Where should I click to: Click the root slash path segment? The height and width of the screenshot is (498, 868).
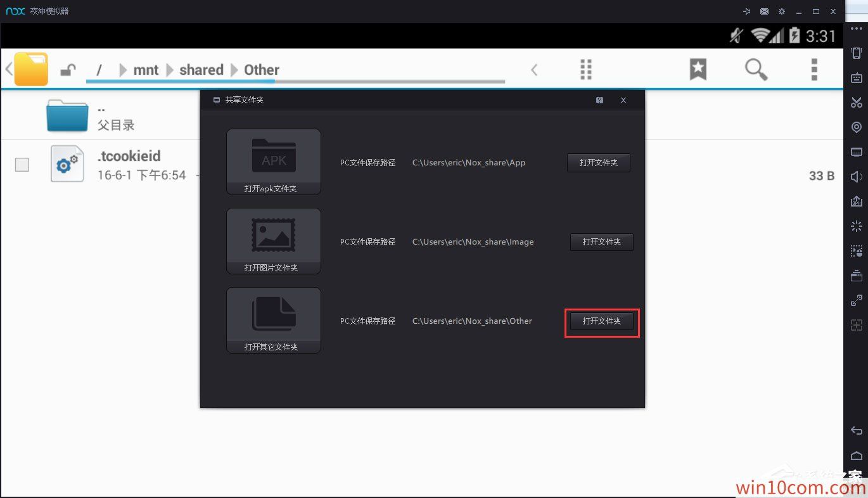(99, 70)
